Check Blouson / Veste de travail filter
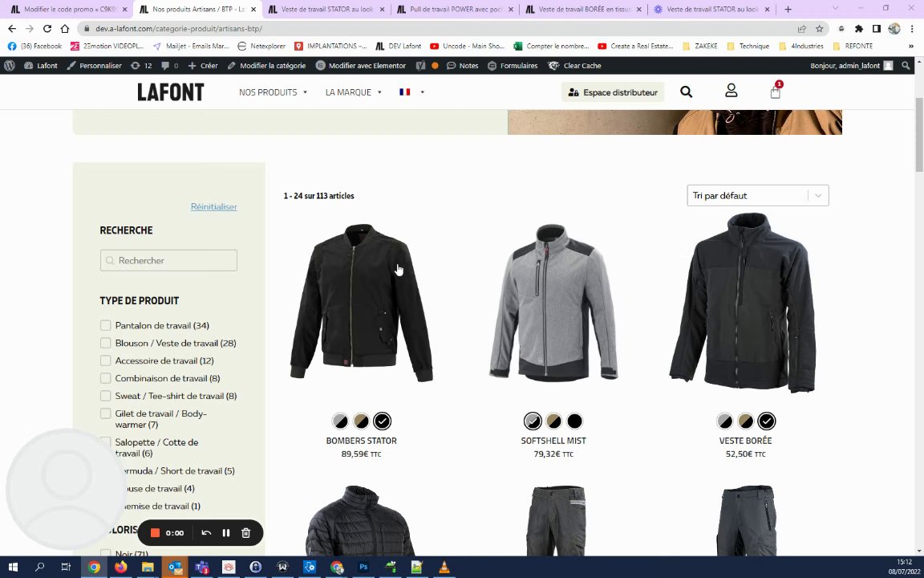 pyautogui.click(x=105, y=343)
